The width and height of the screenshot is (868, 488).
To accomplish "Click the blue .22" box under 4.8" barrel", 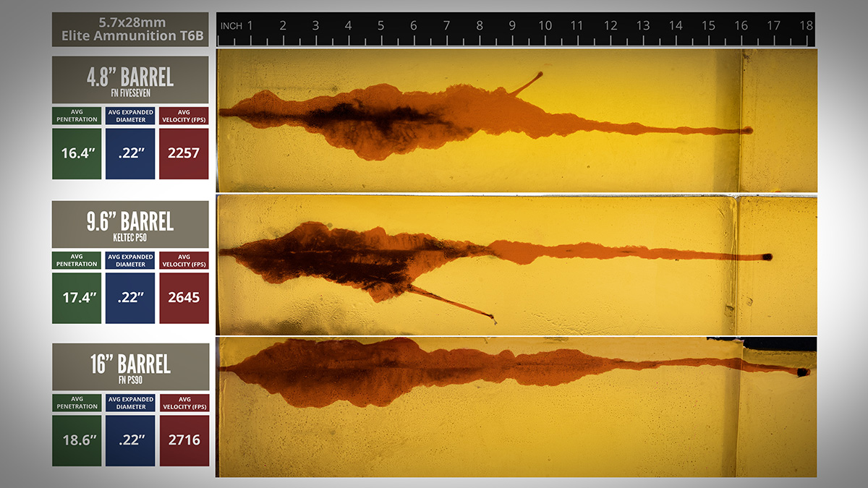I will 130,153.
